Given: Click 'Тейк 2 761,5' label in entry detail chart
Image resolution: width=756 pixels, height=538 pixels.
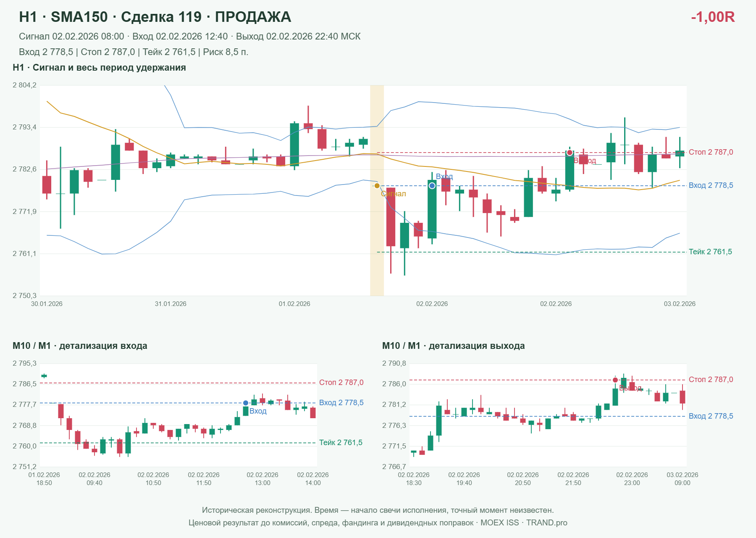Looking at the screenshot, I should point(341,443).
